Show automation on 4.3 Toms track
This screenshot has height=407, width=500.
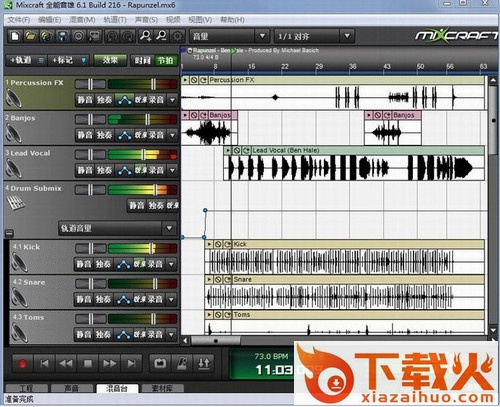pyautogui.click(x=123, y=334)
